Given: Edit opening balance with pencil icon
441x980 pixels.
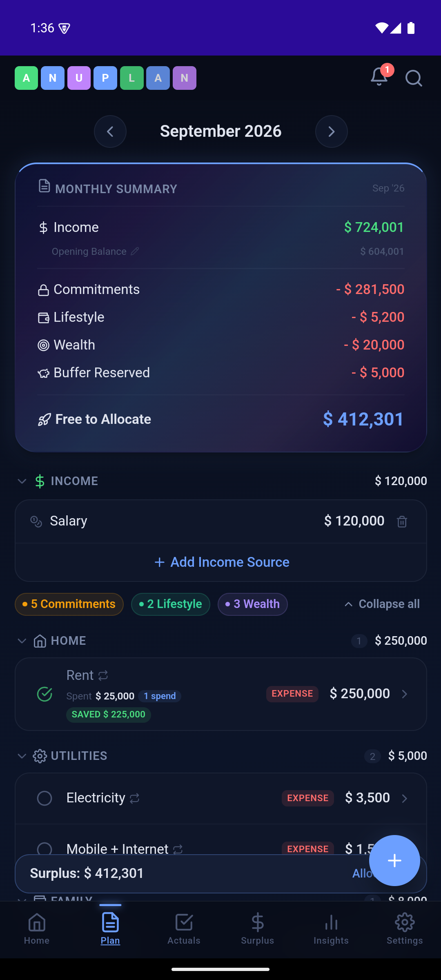Looking at the screenshot, I should [135, 251].
